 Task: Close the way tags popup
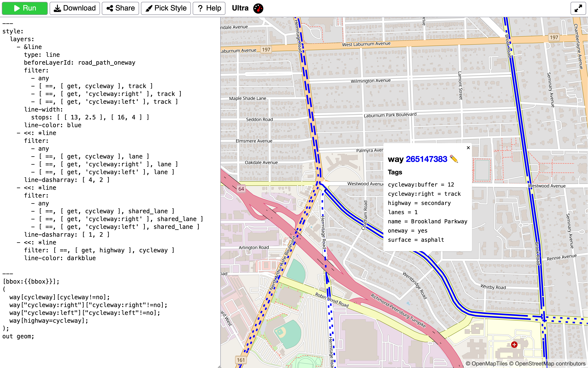tap(468, 148)
